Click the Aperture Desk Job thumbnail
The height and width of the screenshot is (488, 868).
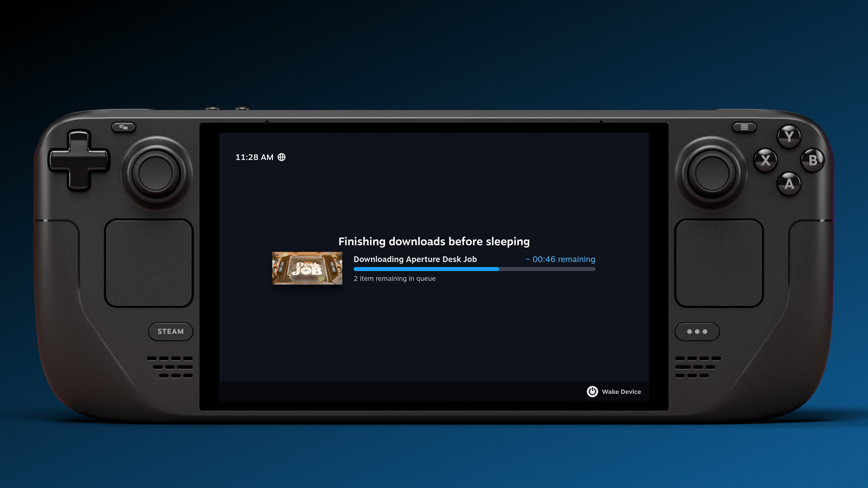307,268
